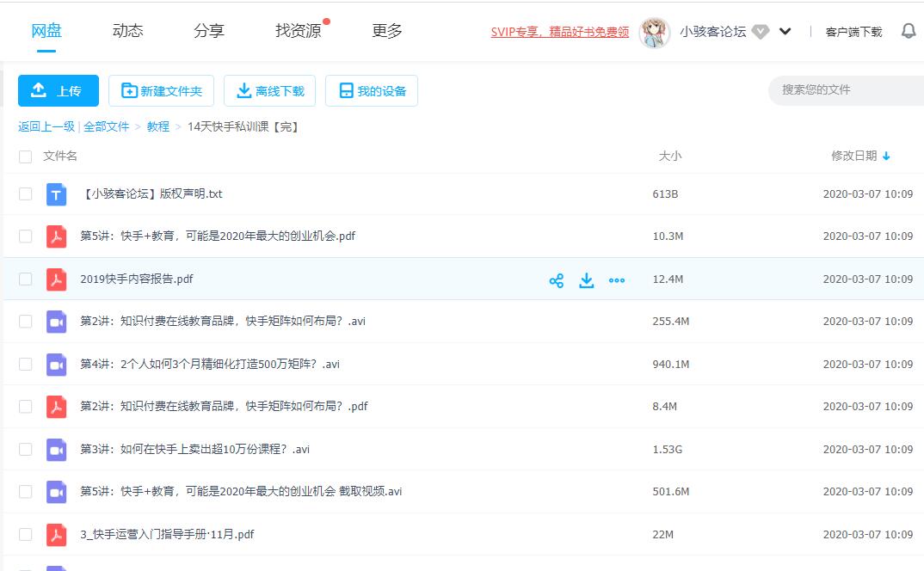Image resolution: width=924 pixels, height=571 pixels.
Task: Click the share icon on 2019快手内容报告.pdf row
Action: coord(557,280)
